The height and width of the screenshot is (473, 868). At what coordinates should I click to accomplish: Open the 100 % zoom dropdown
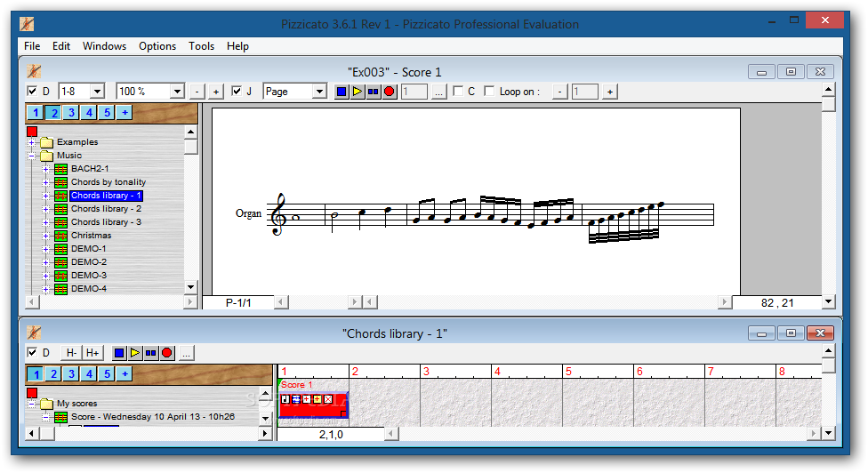click(x=177, y=92)
